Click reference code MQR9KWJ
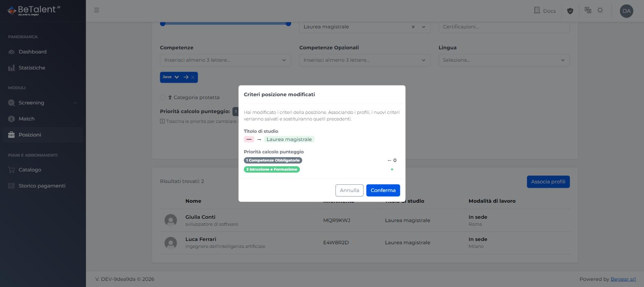The width and height of the screenshot is (644, 287). pos(337,220)
